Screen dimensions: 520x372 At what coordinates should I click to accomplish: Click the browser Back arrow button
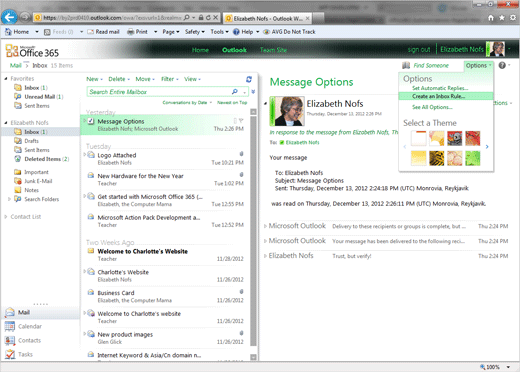(x=9, y=17)
